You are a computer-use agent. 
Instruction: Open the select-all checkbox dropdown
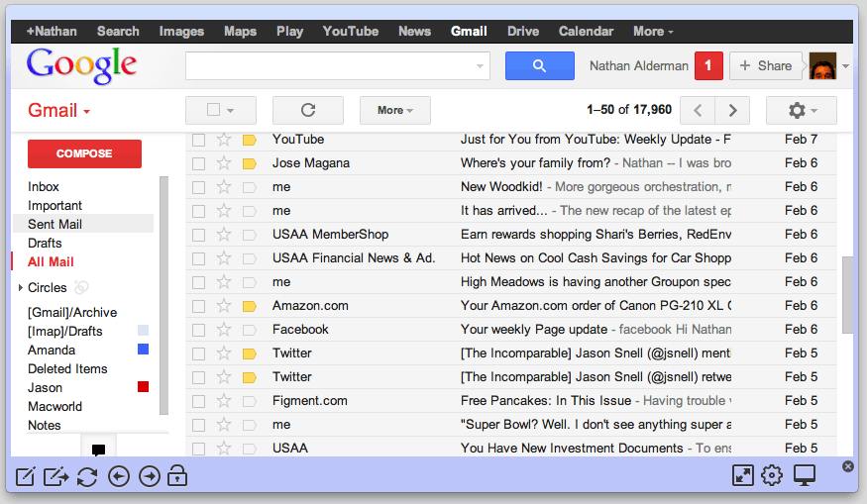[x=231, y=111]
